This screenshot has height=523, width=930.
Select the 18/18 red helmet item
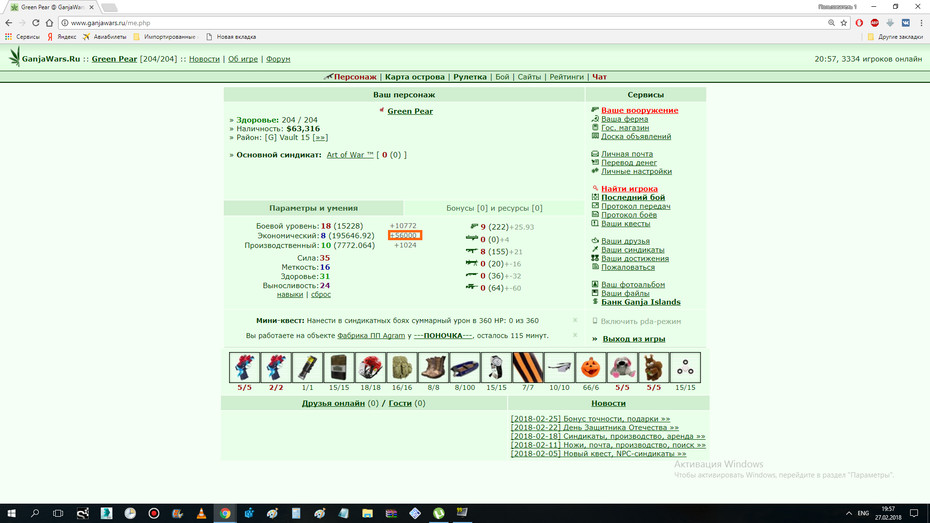point(370,367)
